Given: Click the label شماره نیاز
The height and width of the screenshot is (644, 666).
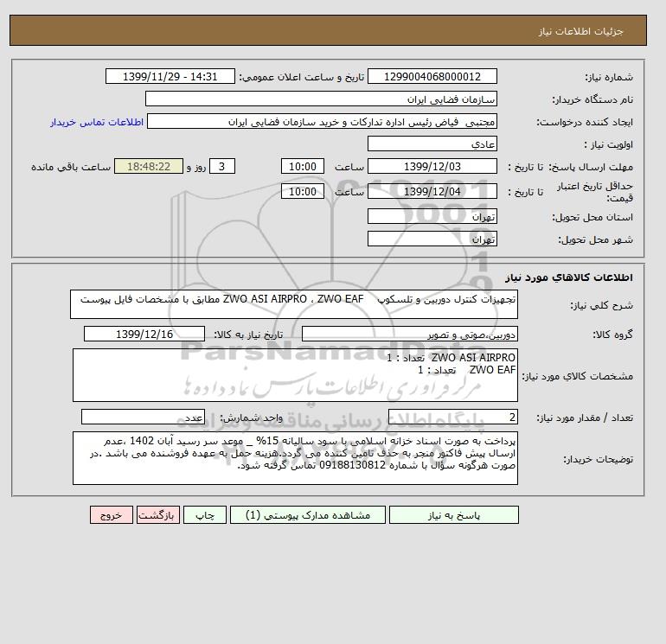Looking at the screenshot, I should click(x=609, y=77).
